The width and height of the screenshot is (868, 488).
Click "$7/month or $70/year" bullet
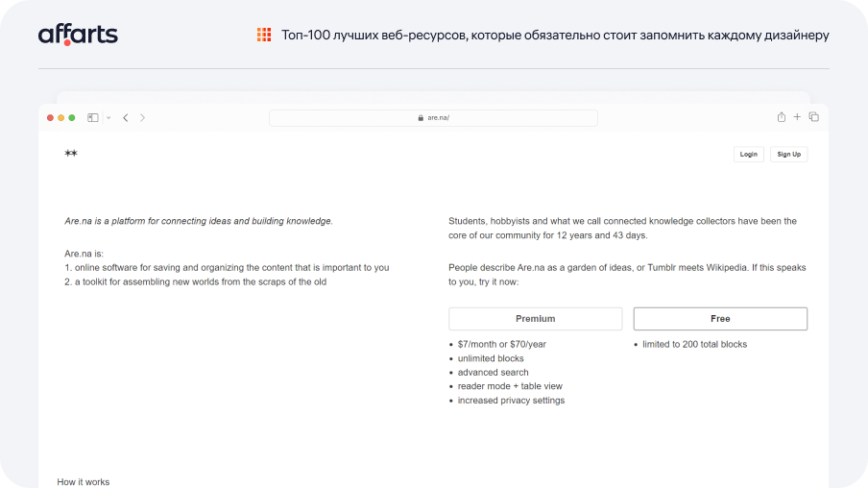pos(501,344)
